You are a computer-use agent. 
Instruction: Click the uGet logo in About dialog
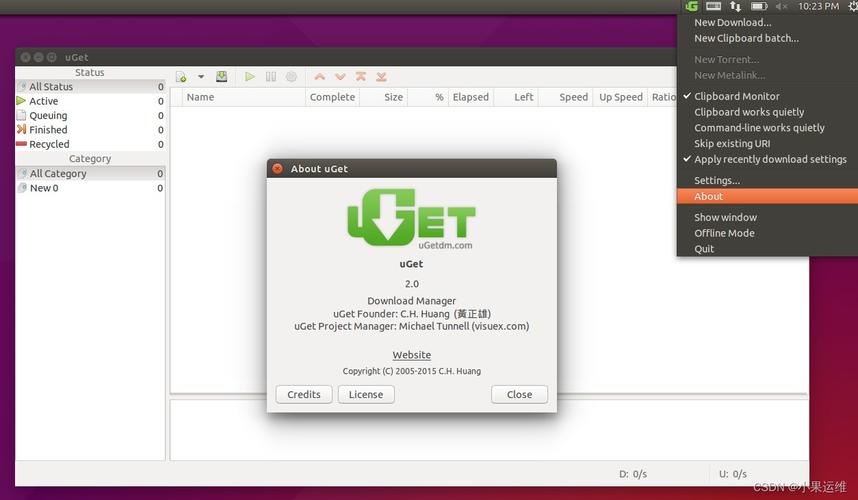coord(411,219)
